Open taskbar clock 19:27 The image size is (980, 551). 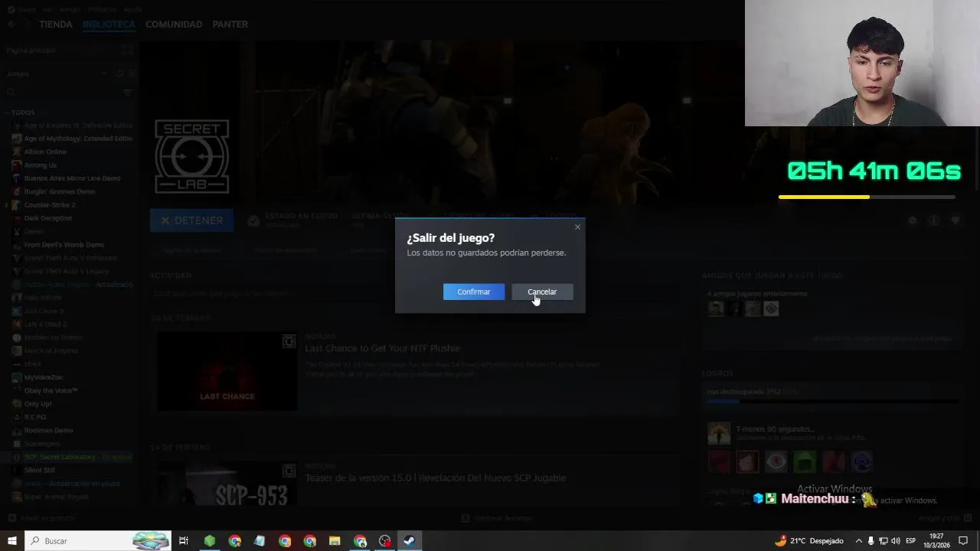[936, 541]
